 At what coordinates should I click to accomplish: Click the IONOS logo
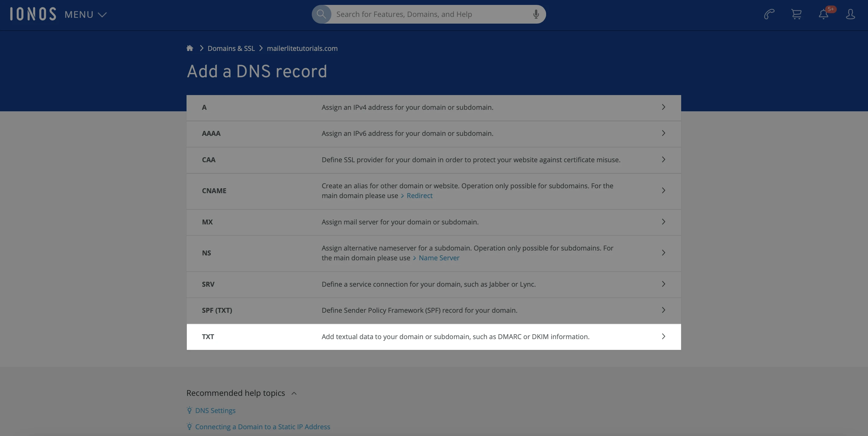pos(33,14)
